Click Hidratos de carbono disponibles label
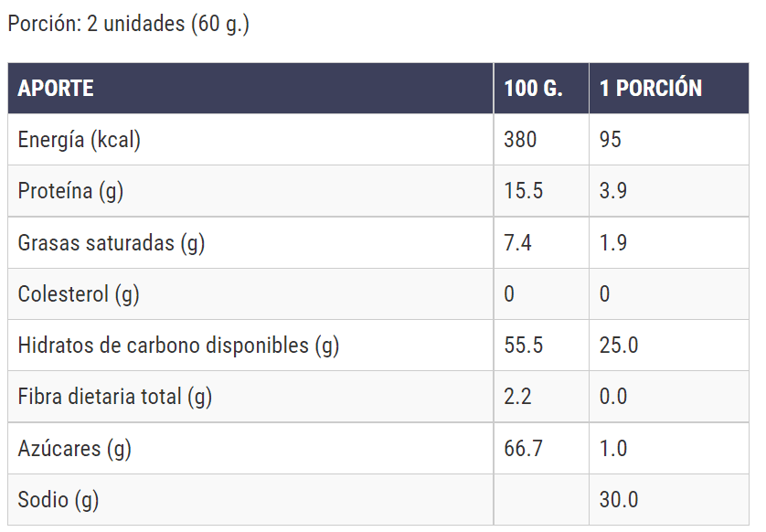The width and height of the screenshot is (766, 532). [x=178, y=346]
